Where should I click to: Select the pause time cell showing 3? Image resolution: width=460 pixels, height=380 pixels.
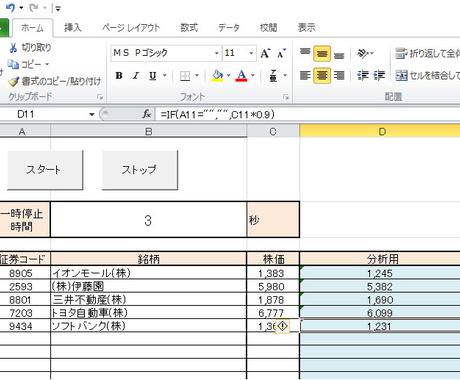(x=148, y=220)
